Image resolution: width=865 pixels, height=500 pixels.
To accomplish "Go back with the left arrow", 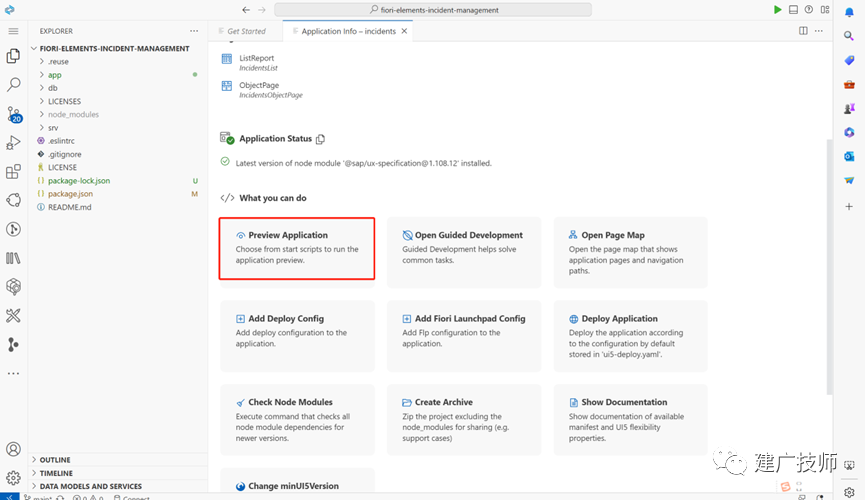I will click(x=246, y=9).
